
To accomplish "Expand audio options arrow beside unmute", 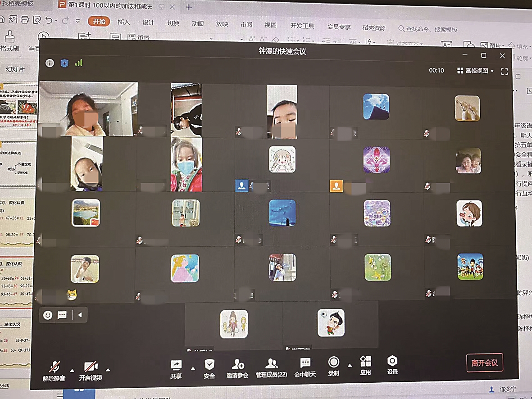I will pos(72,370).
